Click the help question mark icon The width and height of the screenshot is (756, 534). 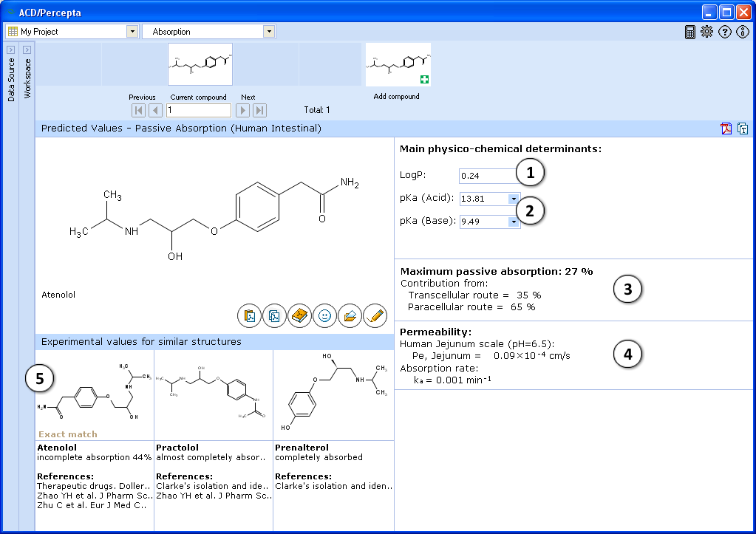coord(725,32)
